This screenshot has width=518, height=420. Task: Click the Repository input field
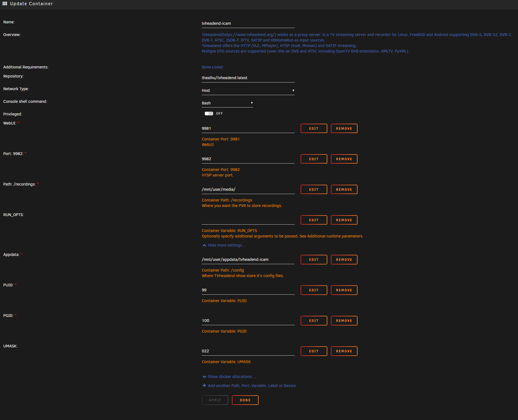[x=248, y=78]
